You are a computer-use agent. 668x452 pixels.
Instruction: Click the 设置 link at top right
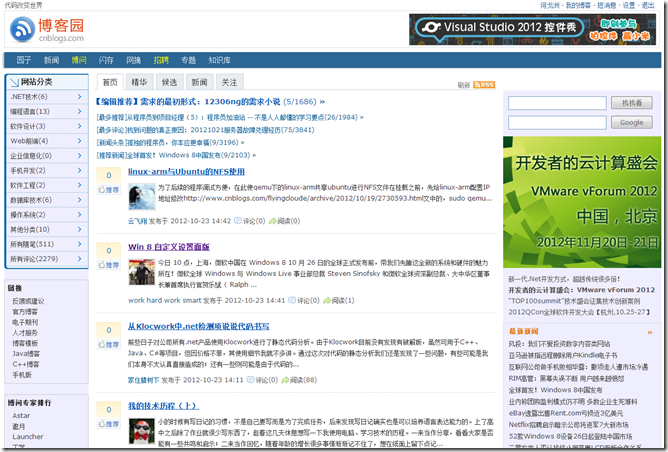click(629, 5)
